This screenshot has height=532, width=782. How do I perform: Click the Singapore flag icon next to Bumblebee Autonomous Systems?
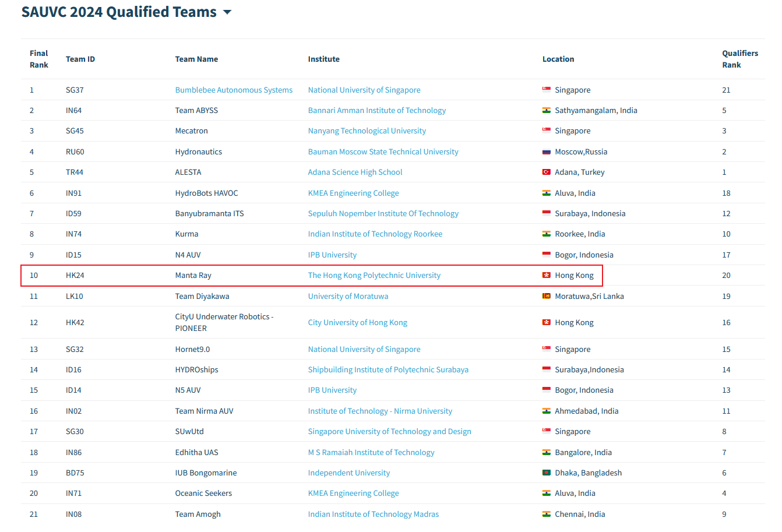pos(546,90)
